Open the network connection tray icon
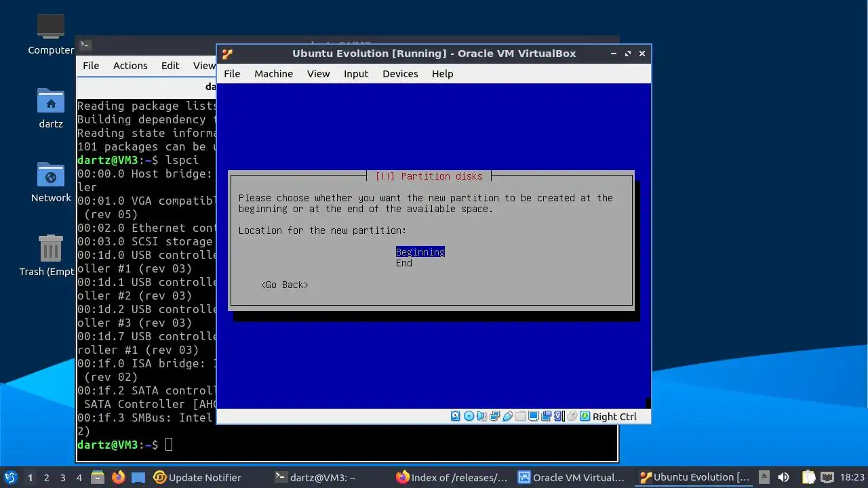Screen dimensions: 868x488 click(x=827, y=477)
